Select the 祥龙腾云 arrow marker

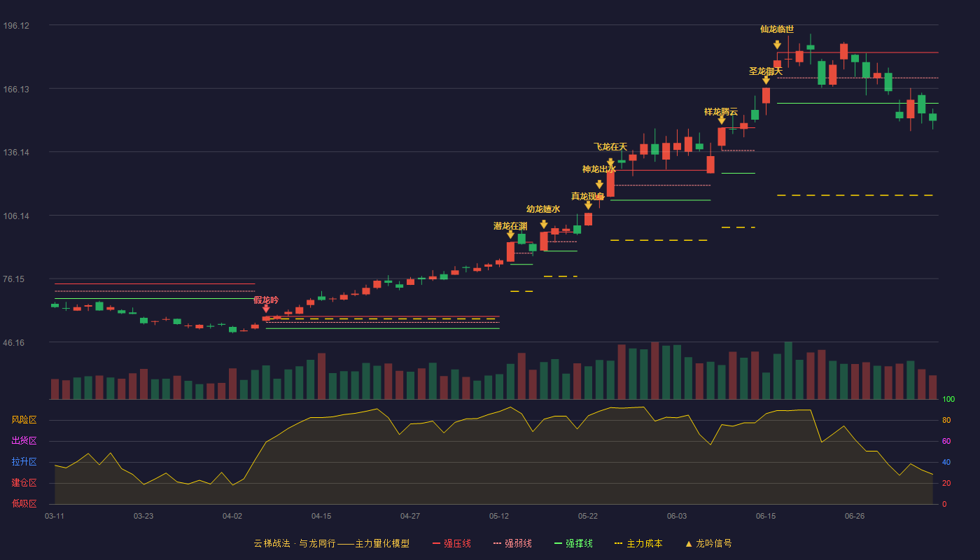tap(722, 120)
